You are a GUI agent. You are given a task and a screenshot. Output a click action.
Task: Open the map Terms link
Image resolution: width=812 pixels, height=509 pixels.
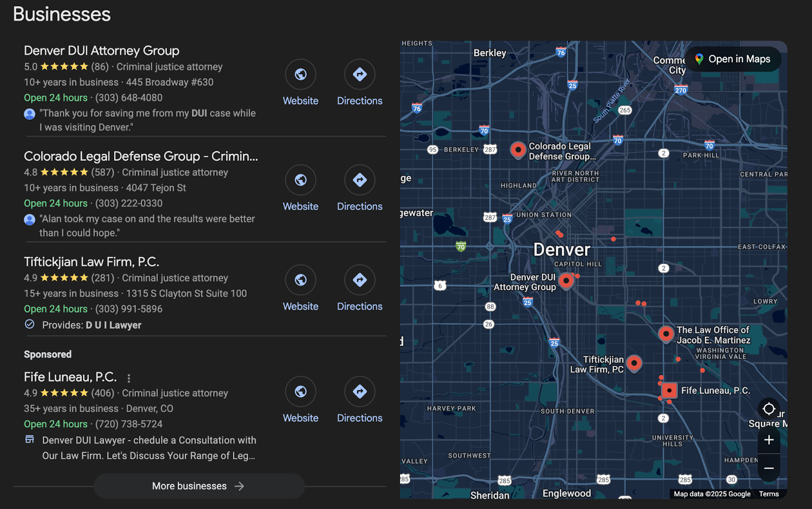769,494
